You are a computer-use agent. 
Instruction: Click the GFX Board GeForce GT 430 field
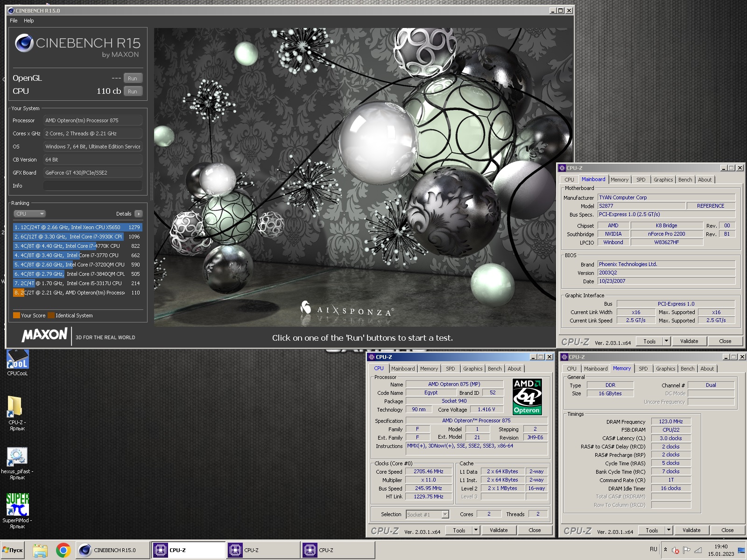(93, 173)
